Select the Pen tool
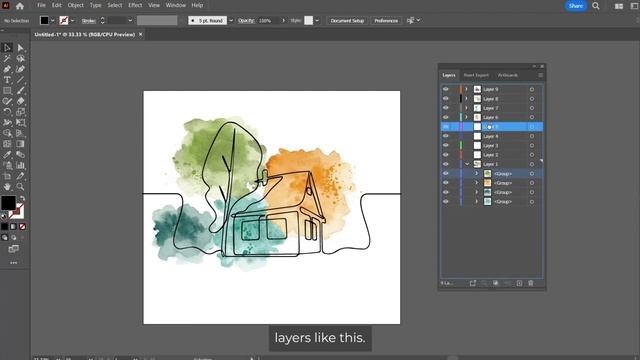640x360 pixels. coord(7,69)
